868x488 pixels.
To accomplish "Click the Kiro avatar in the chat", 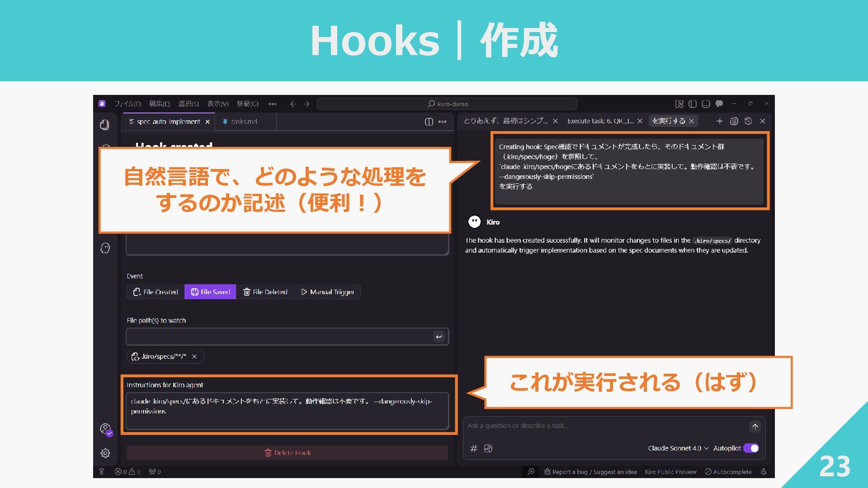I will point(474,222).
